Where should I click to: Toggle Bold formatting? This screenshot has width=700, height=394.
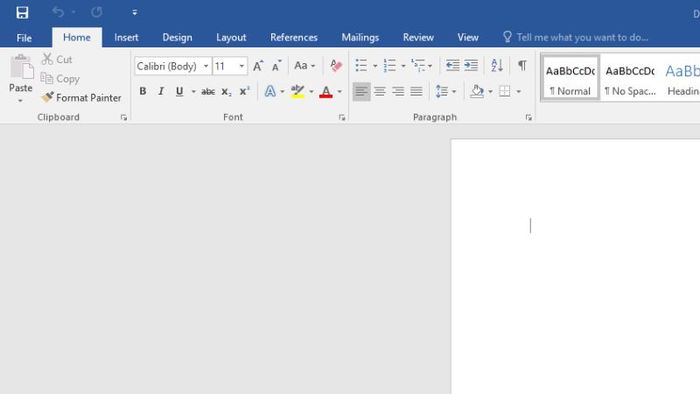(x=142, y=91)
